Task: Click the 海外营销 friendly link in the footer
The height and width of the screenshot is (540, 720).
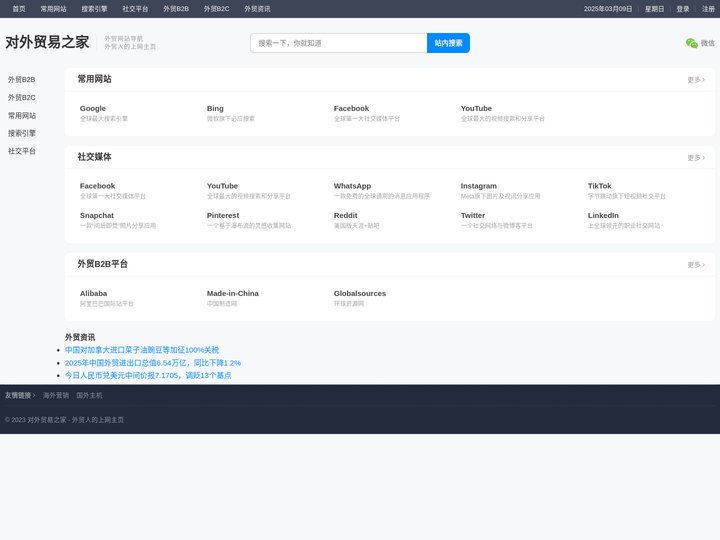Action: [x=56, y=395]
